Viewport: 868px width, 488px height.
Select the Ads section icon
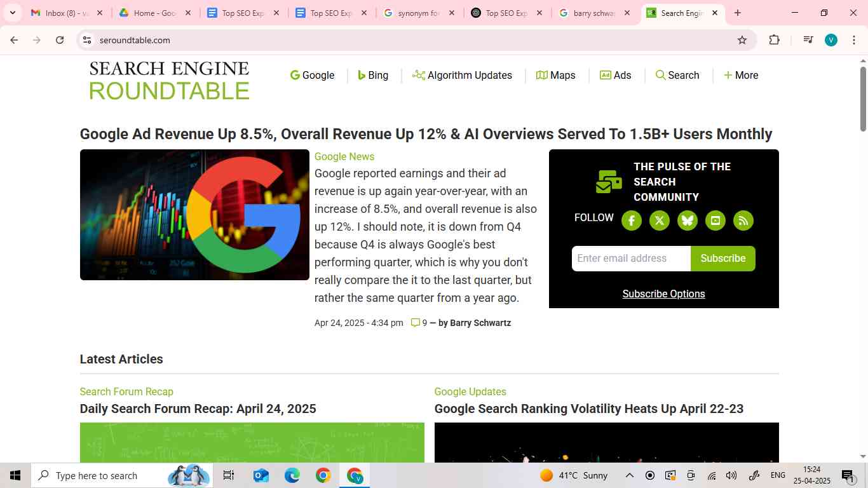pos(605,75)
